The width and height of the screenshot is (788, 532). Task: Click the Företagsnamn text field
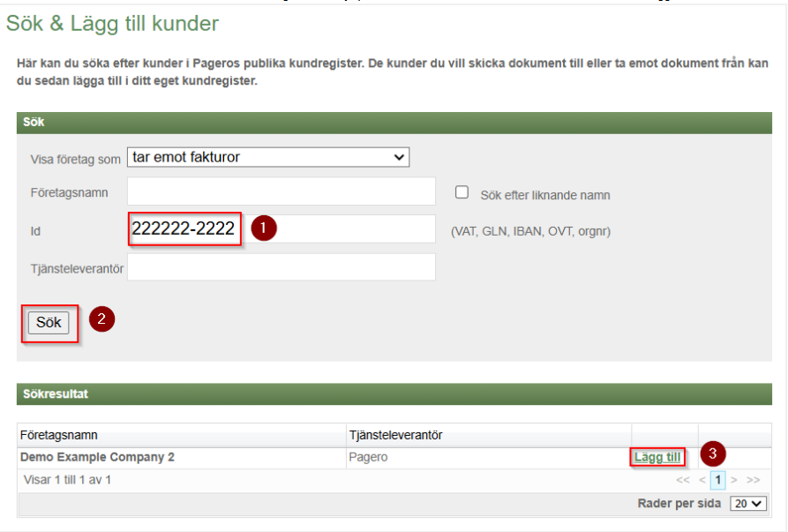[281, 191]
